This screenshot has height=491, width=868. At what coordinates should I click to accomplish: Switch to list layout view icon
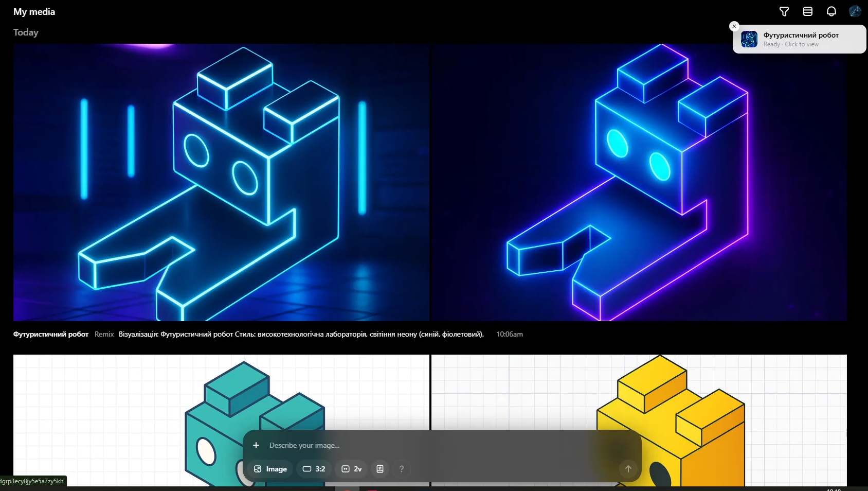click(807, 11)
